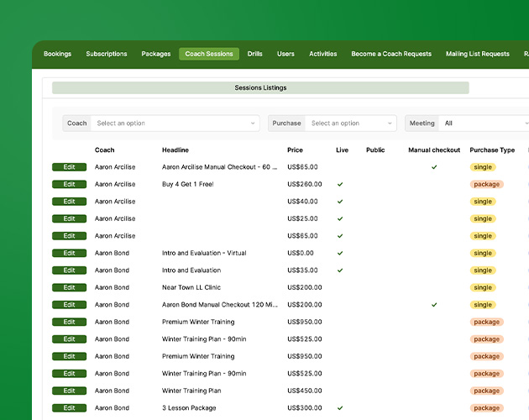This screenshot has height=420, width=529.
Task: Click Live checkmark for Intro and Evaluation - Virtual
Action: (340, 253)
